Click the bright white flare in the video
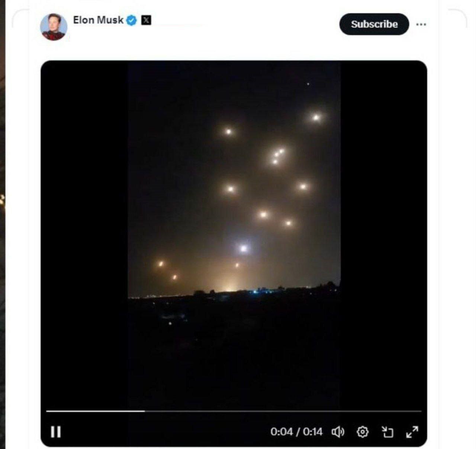Screen dimensions: 476x449 (x=244, y=248)
